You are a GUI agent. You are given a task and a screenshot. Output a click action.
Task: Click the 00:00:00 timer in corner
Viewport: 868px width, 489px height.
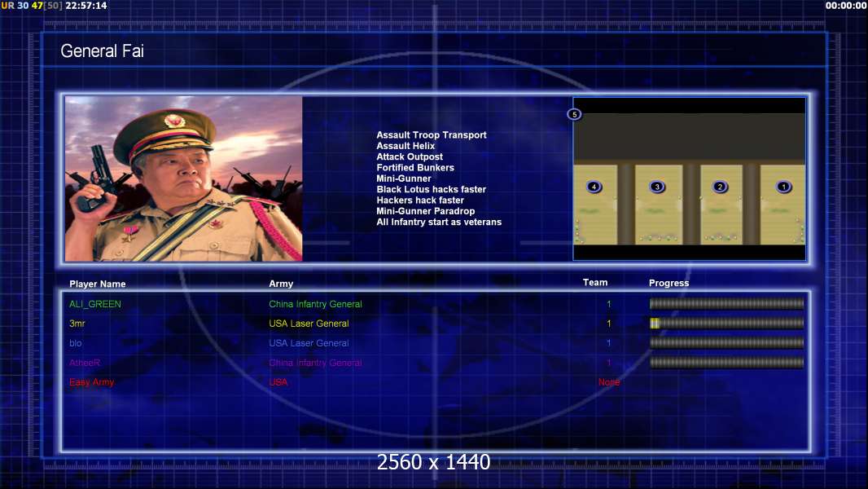846,6
